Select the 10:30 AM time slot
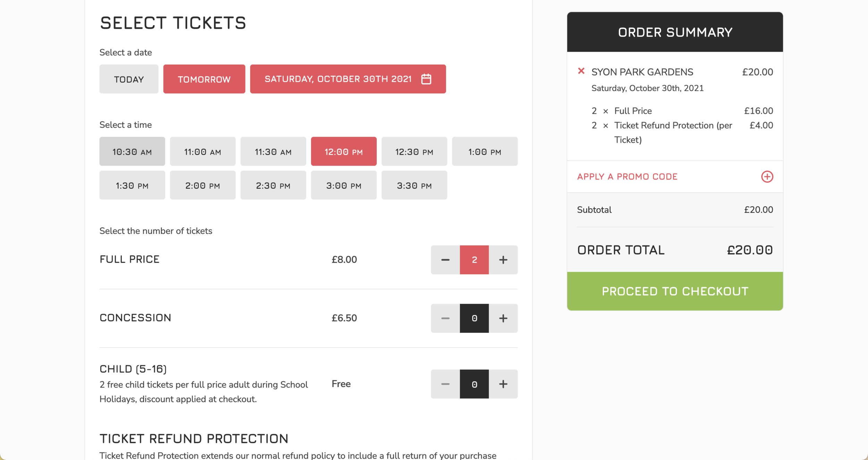 point(132,152)
